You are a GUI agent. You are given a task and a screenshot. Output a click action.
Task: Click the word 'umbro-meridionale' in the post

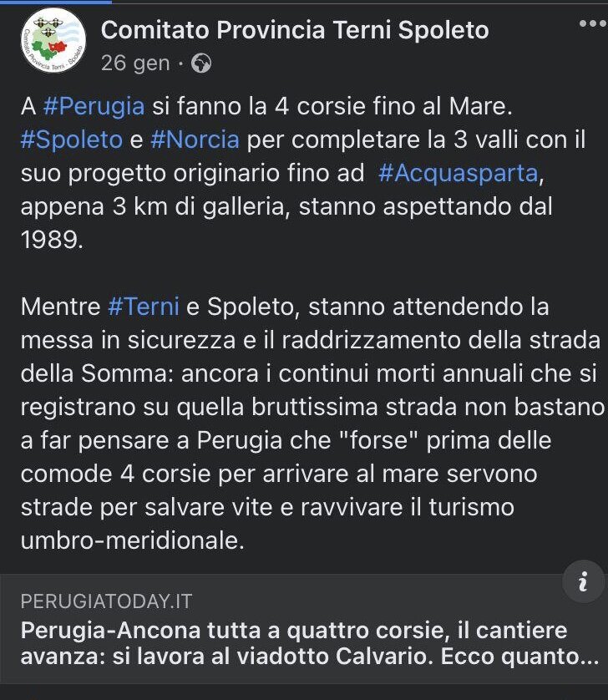click(x=132, y=540)
